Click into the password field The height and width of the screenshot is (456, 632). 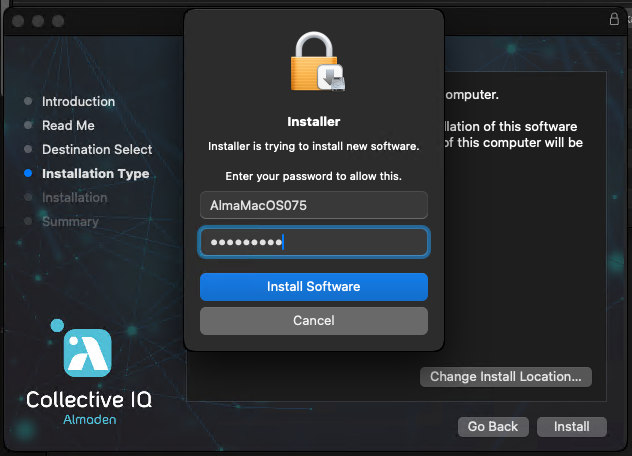point(314,242)
